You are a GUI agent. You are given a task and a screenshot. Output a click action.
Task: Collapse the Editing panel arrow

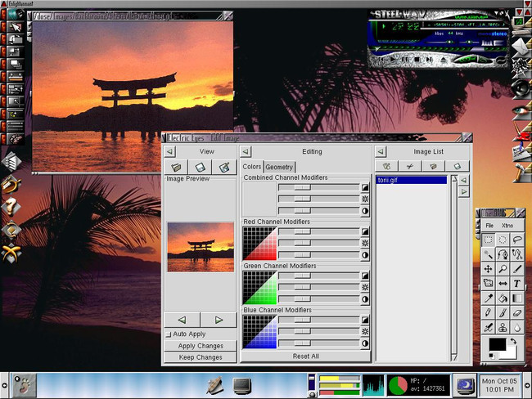pyautogui.click(x=246, y=151)
